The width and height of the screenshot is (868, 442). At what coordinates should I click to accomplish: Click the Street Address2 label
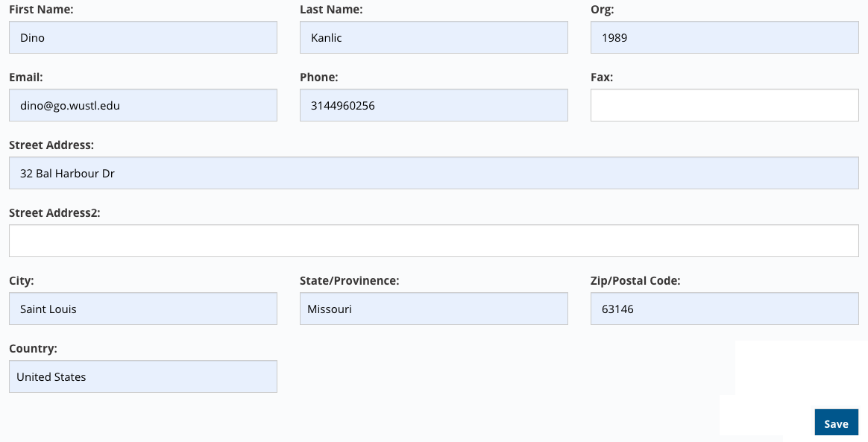(x=54, y=213)
